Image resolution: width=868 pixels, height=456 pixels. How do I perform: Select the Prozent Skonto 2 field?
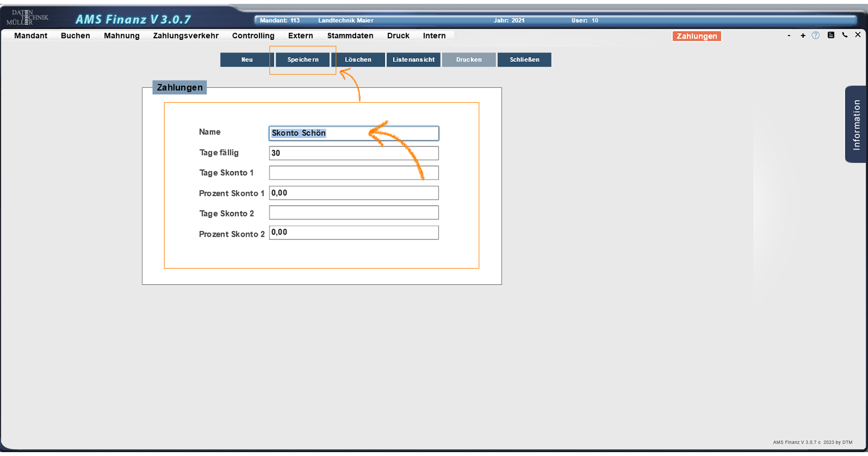tap(353, 233)
